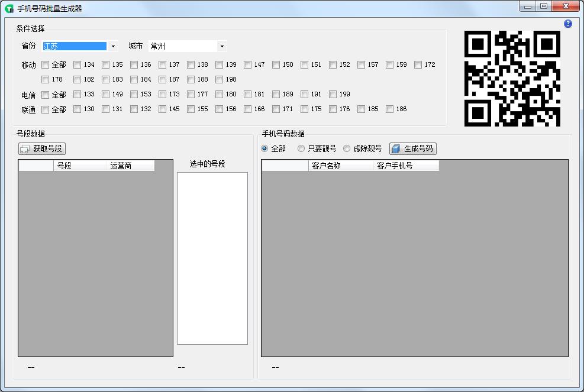Select the 全部 radio button

pyautogui.click(x=264, y=148)
